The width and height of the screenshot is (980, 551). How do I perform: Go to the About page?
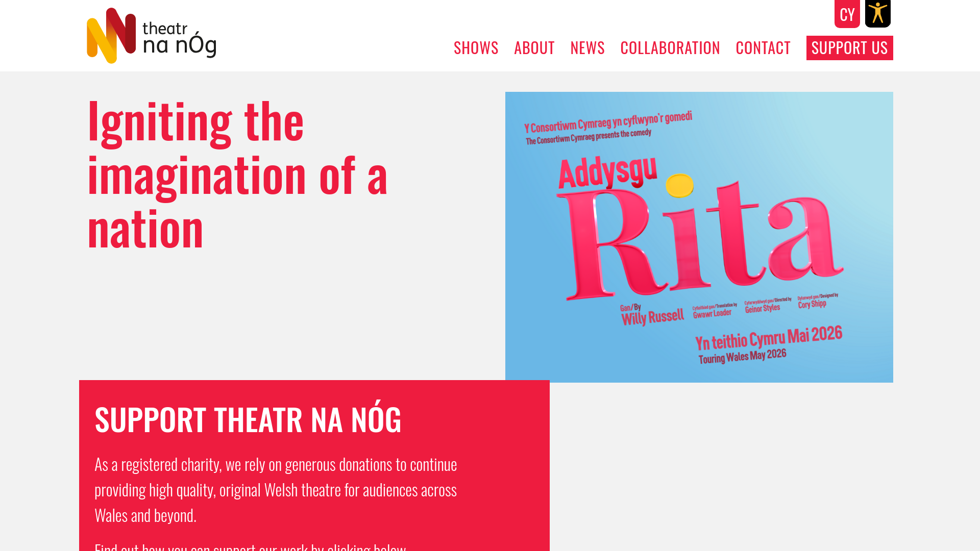(534, 47)
